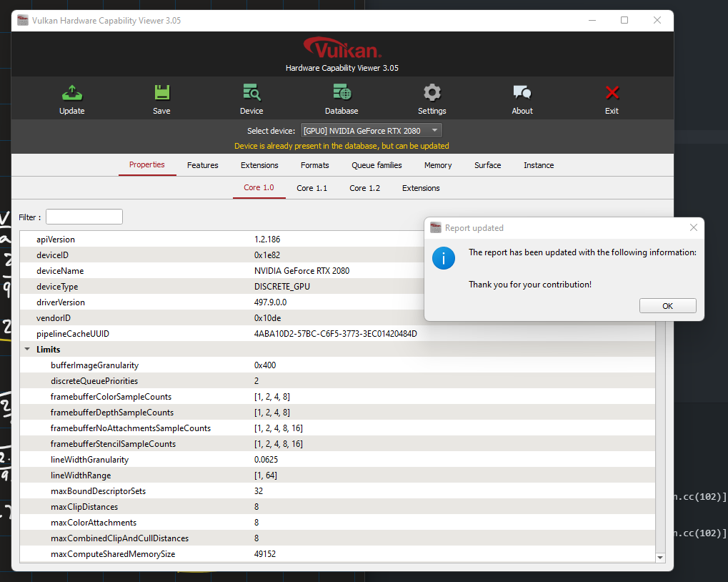This screenshot has height=582, width=728.
Task: Click the red Exit icon
Action: [612, 93]
